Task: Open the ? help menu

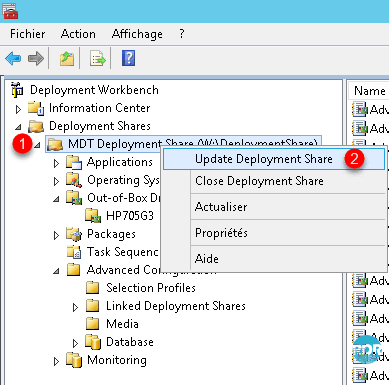Action: 182,34
